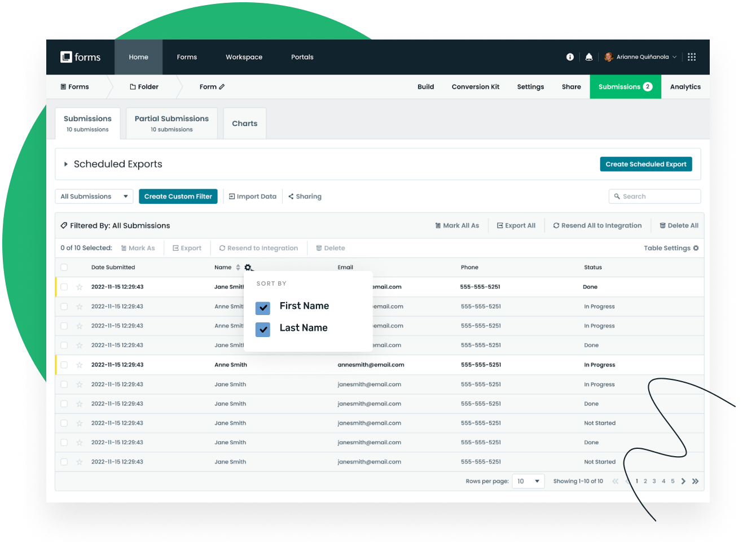Open the Analytics tab
The image size is (756, 542).
(685, 86)
